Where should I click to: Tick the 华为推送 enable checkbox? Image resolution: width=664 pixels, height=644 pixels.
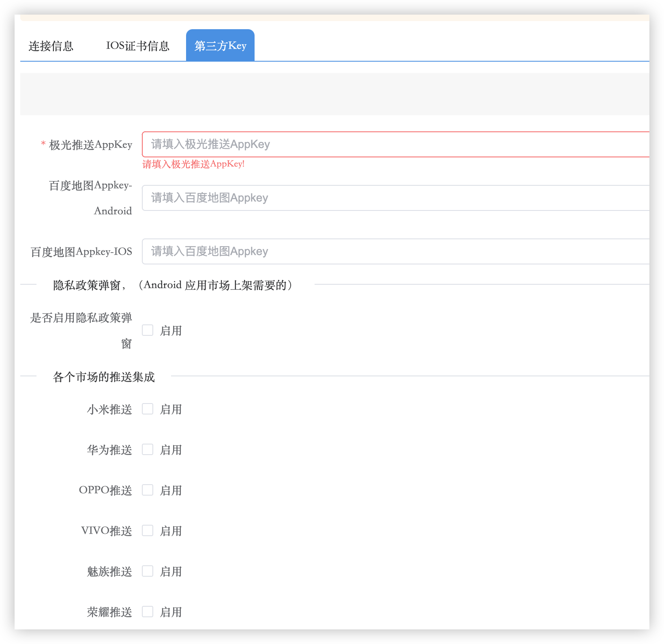[x=148, y=450]
